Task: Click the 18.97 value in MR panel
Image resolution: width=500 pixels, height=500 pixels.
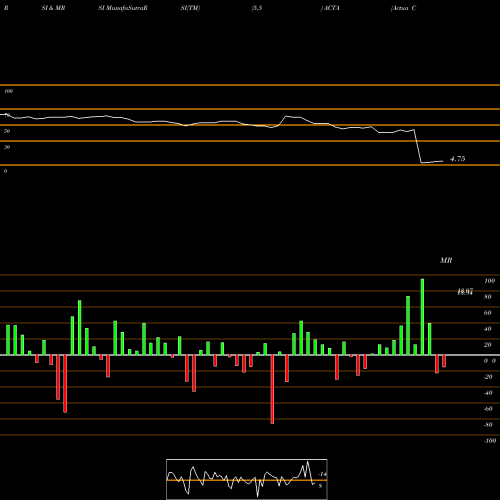Action: pyautogui.click(x=465, y=292)
